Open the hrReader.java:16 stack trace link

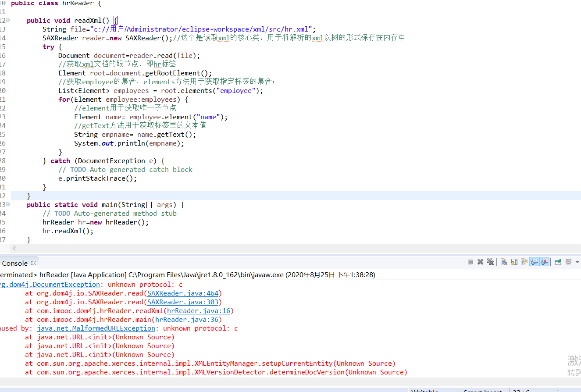click(199, 310)
